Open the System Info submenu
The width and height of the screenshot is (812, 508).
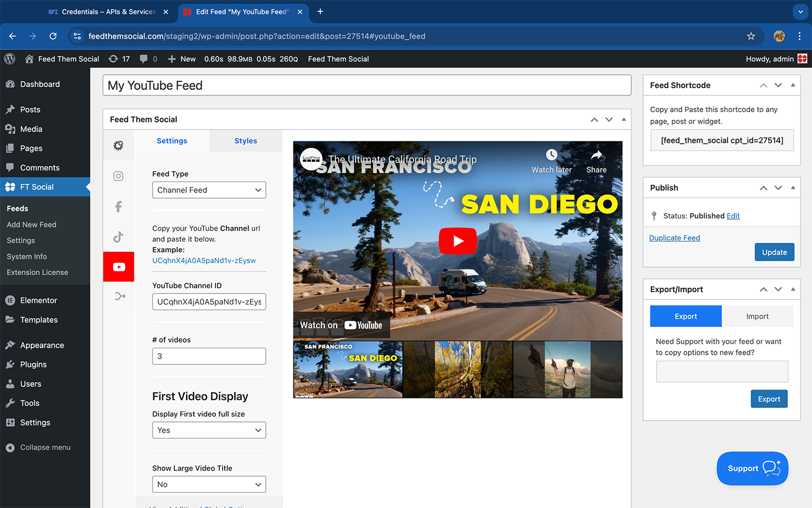tap(27, 257)
